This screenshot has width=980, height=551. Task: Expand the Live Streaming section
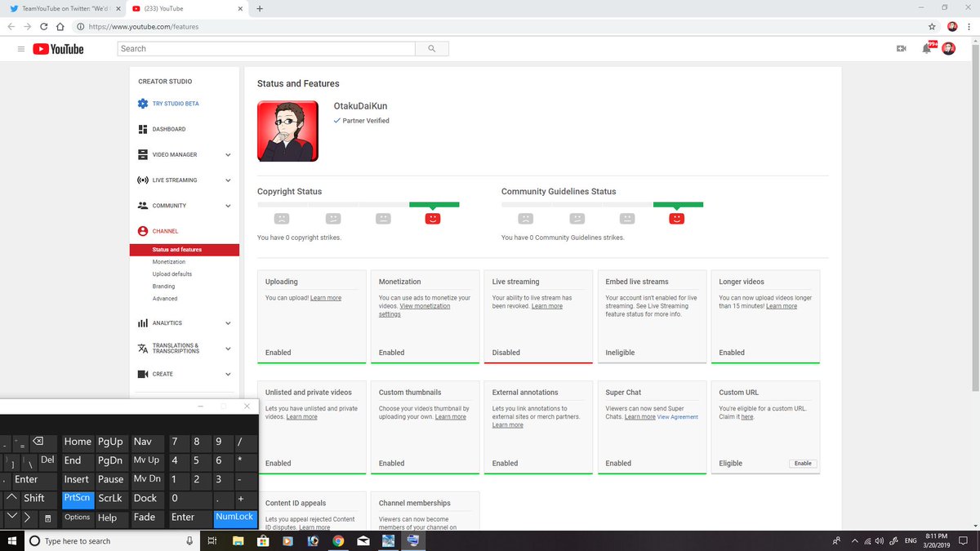(x=228, y=180)
